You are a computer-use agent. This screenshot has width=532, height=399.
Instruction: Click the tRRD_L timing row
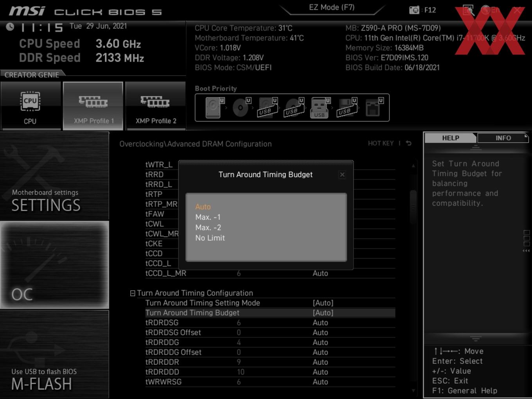[x=159, y=184]
